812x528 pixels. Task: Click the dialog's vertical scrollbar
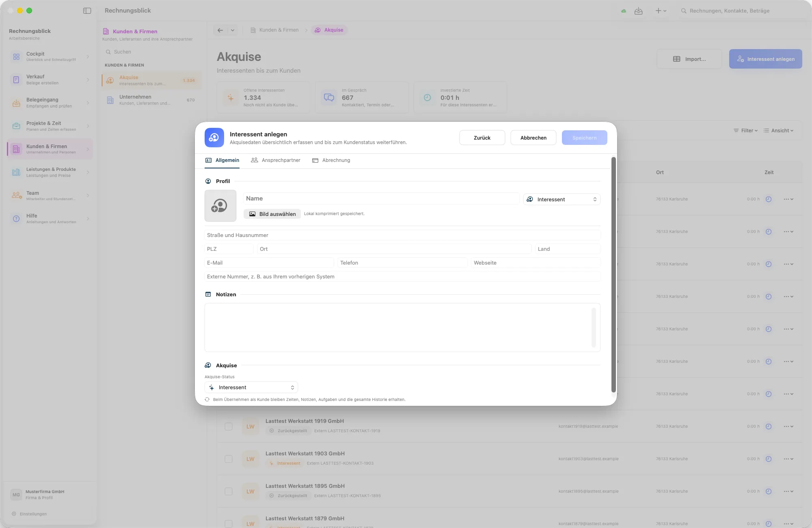(613, 274)
